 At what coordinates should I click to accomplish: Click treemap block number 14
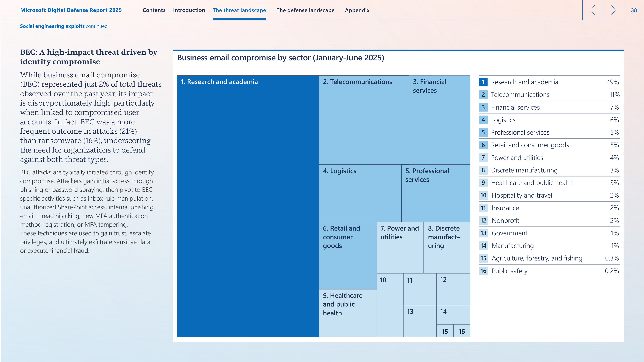tap(453, 315)
